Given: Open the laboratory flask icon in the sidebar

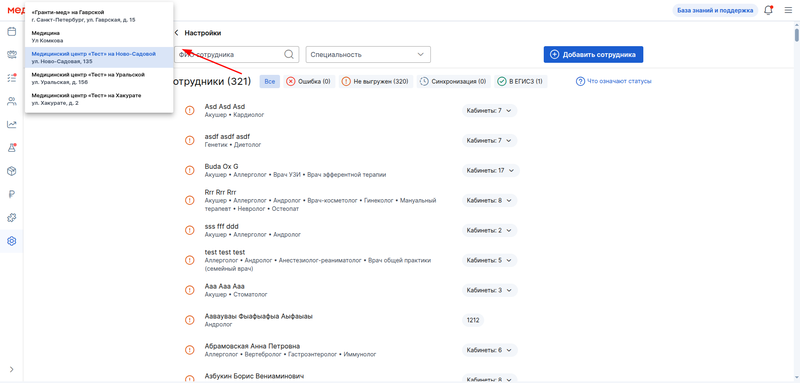Looking at the screenshot, I should [11, 148].
